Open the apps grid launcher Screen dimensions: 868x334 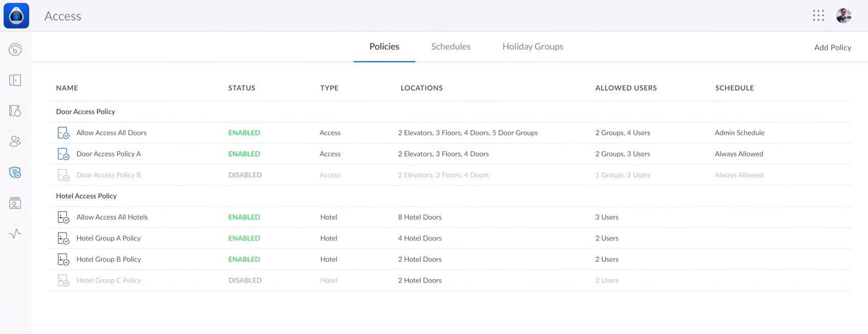818,15
